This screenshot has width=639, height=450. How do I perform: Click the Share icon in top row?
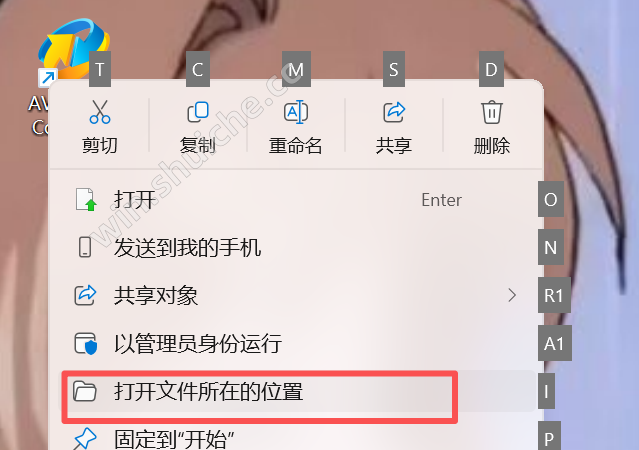tap(394, 112)
